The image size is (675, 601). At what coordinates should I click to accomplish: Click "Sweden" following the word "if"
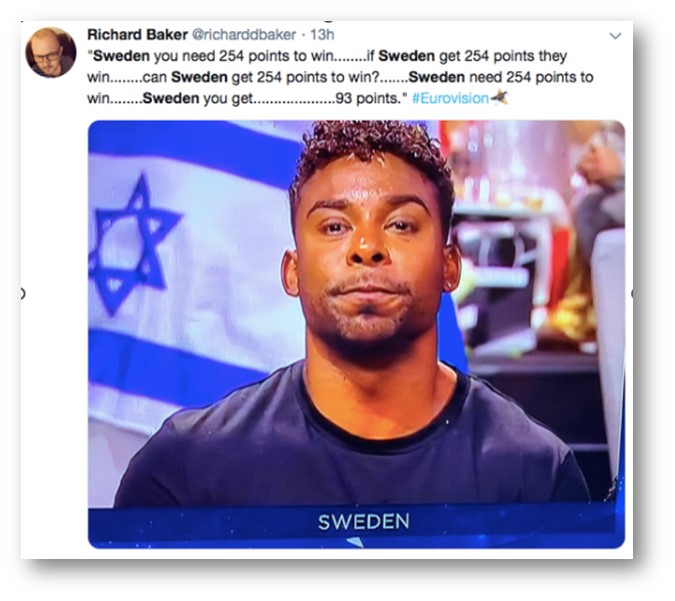(x=406, y=56)
